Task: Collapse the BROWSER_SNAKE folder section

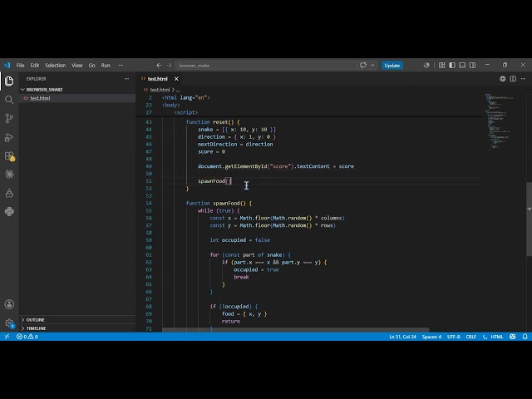Action: click(77, 90)
